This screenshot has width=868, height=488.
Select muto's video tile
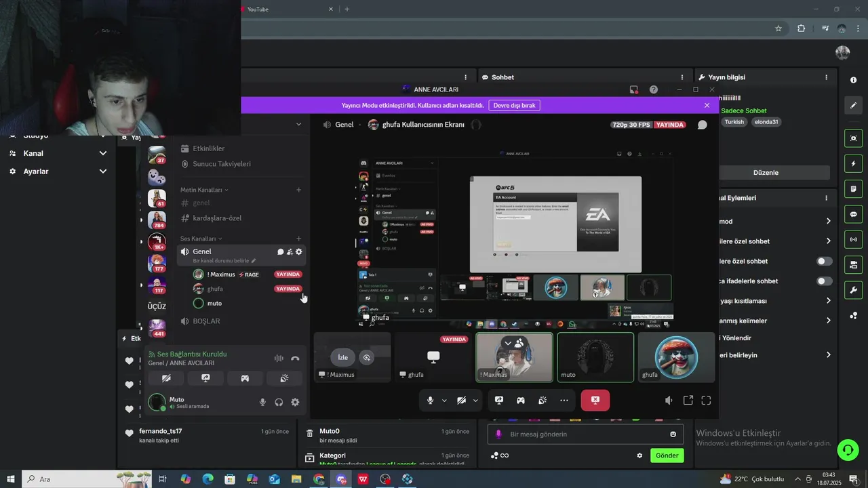tap(595, 357)
